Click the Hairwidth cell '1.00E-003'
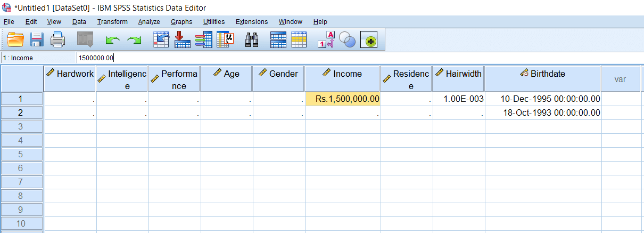 pyautogui.click(x=459, y=99)
